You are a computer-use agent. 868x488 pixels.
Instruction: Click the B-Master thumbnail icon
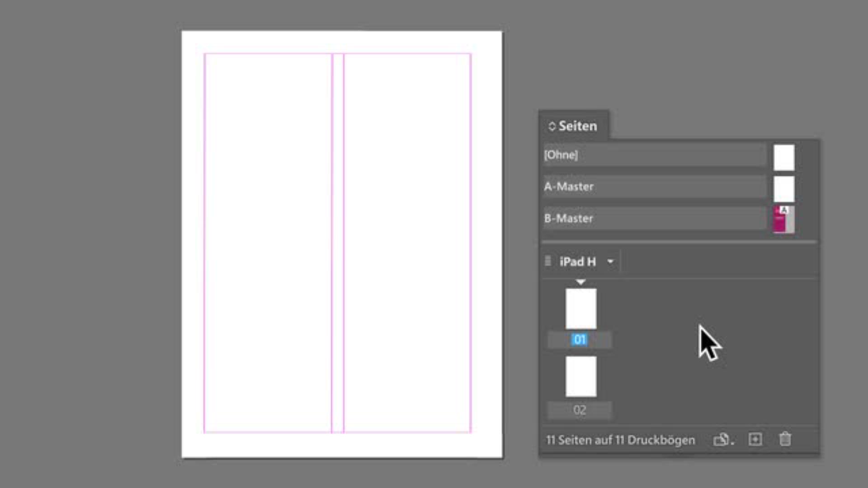coord(784,219)
